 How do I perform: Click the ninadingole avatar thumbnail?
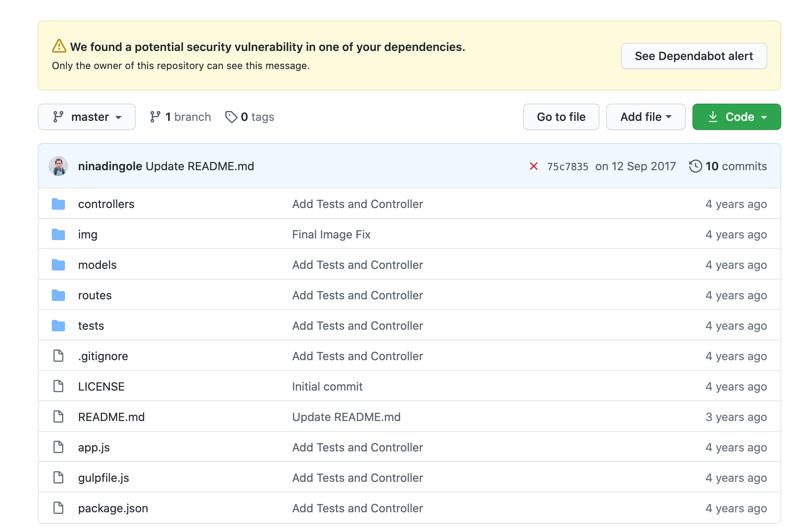point(58,166)
